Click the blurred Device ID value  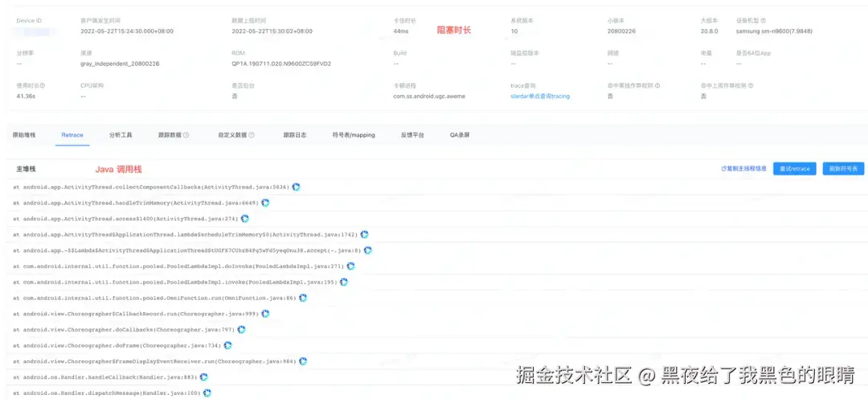pos(35,31)
